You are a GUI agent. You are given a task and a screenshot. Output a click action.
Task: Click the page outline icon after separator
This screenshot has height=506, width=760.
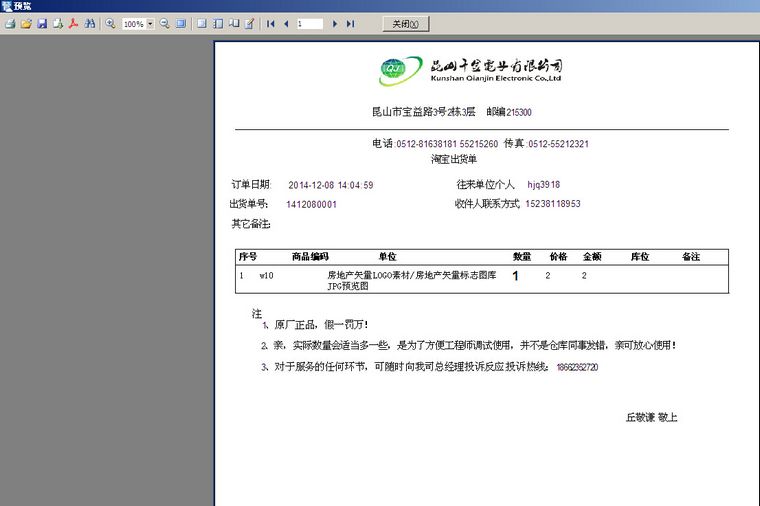(202, 24)
